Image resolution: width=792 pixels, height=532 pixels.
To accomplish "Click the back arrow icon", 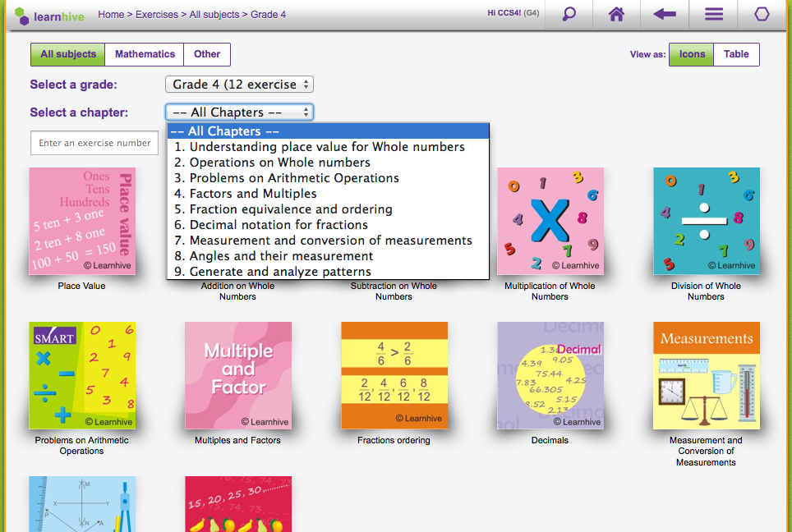I will (664, 14).
